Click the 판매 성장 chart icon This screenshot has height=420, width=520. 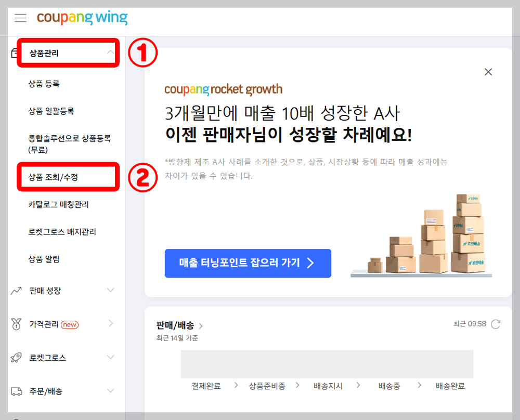[x=16, y=291]
